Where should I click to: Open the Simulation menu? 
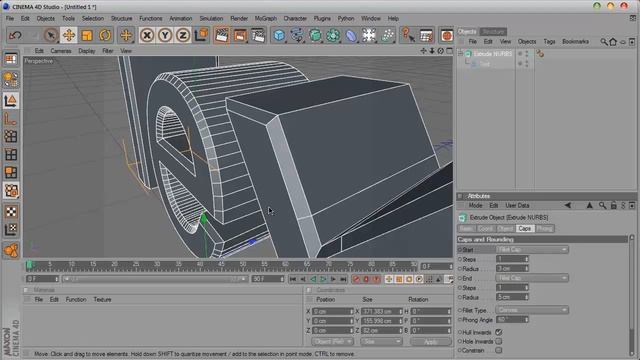tap(211, 19)
